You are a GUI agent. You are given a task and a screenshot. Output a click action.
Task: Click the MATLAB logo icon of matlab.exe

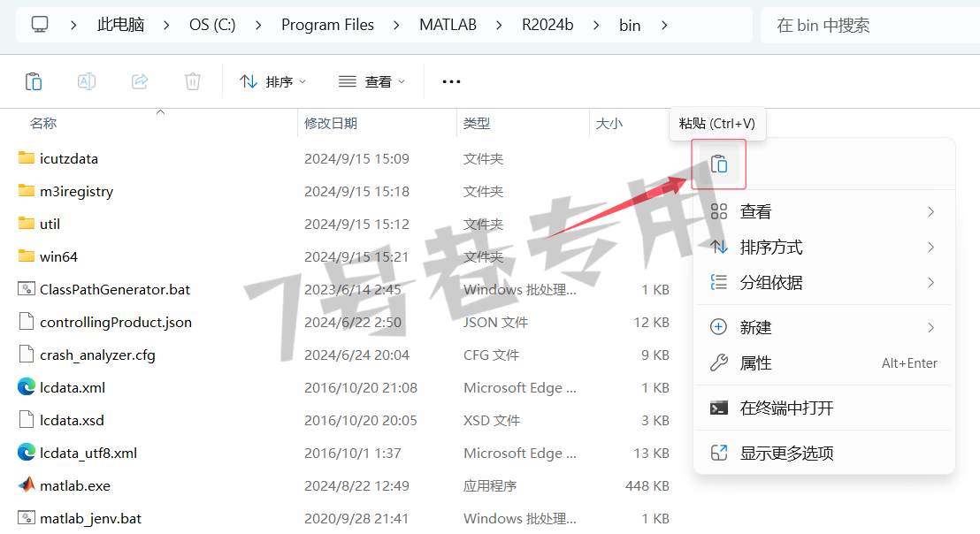pos(27,485)
